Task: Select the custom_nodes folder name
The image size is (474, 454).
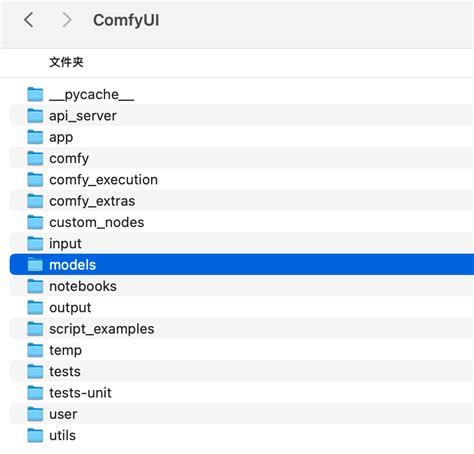Action: point(97,222)
